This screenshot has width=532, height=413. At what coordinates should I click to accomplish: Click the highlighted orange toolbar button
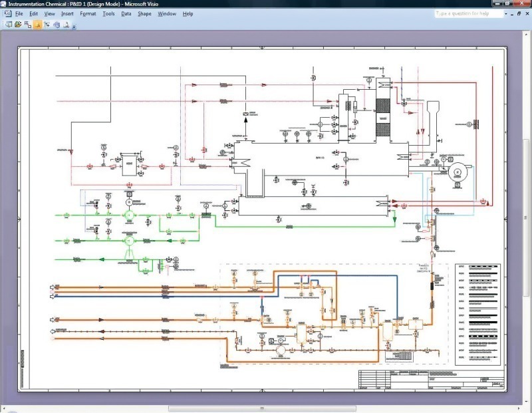(x=38, y=25)
